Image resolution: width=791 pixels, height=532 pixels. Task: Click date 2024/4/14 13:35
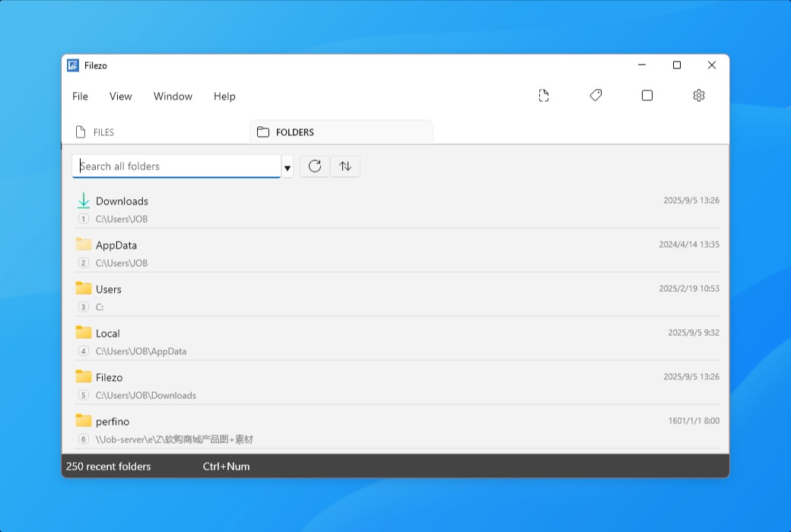pos(689,245)
